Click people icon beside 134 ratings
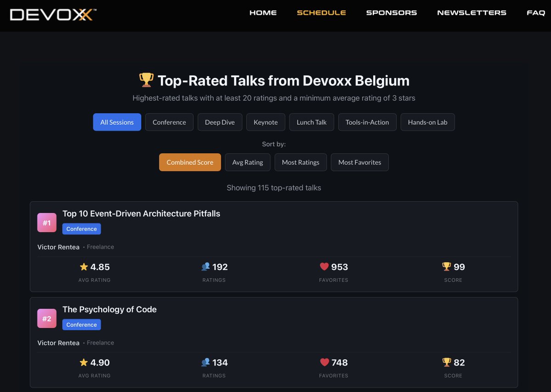The height and width of the screenshot is (392, 551). click(x=205, y=362)
